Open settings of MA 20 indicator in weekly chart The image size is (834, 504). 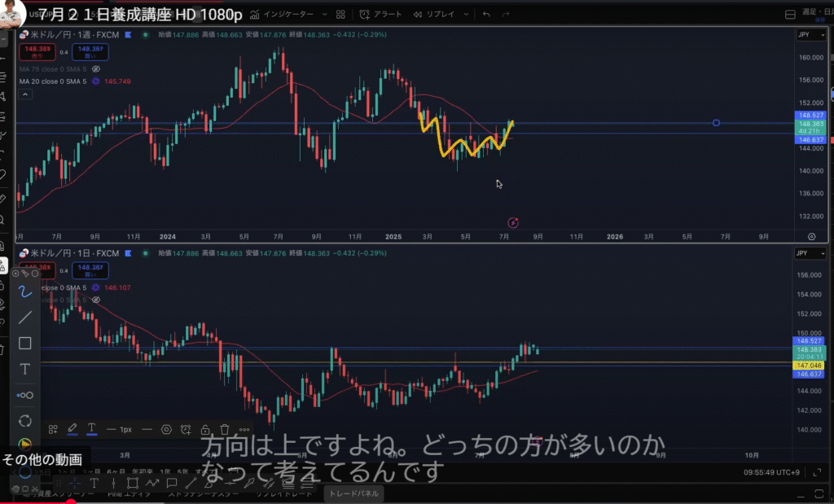(x=96, y=81)
